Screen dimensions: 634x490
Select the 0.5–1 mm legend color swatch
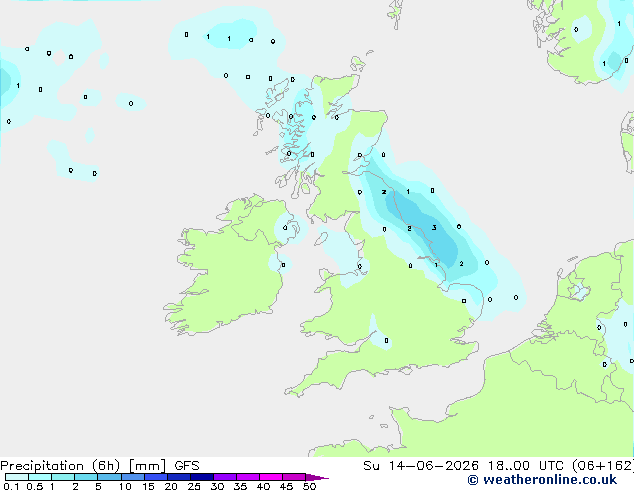pyautogui.click(x=40, y=477)
